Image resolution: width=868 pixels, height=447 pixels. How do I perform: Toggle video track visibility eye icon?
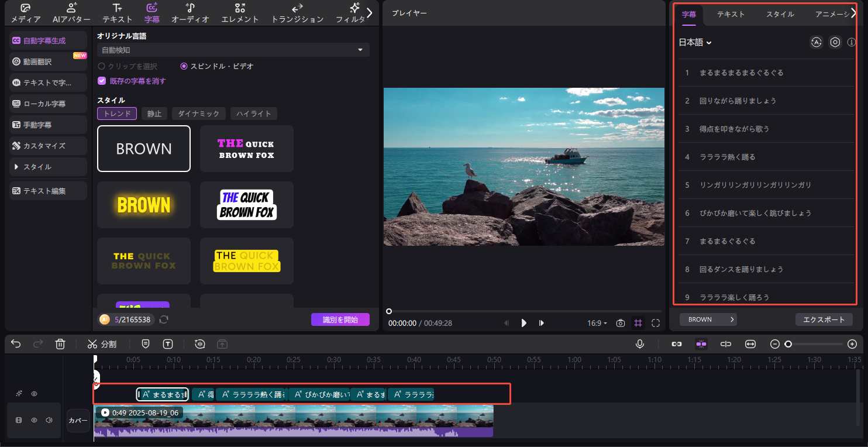(x=35, y=420)
